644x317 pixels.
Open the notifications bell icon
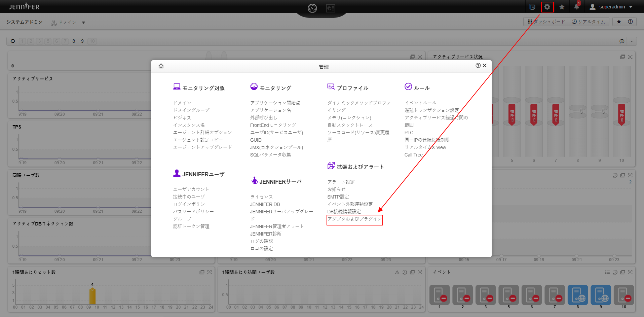coord(576,7)
